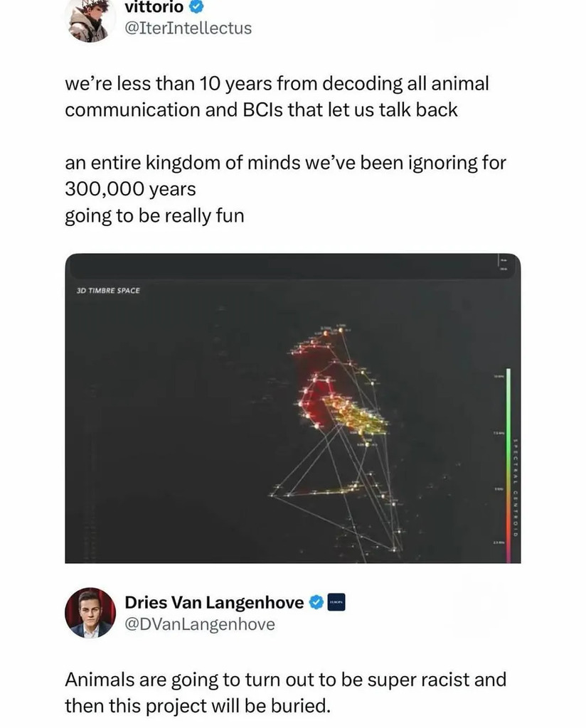Click the square affiliation badge beside Dries' name
This screenshot has height=728, width=586.
(x=336, y=603)
